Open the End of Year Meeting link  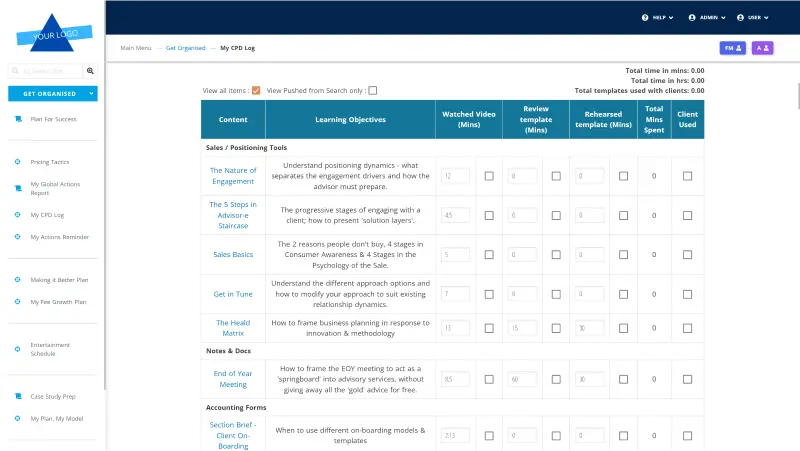click(x=233, y=378)
